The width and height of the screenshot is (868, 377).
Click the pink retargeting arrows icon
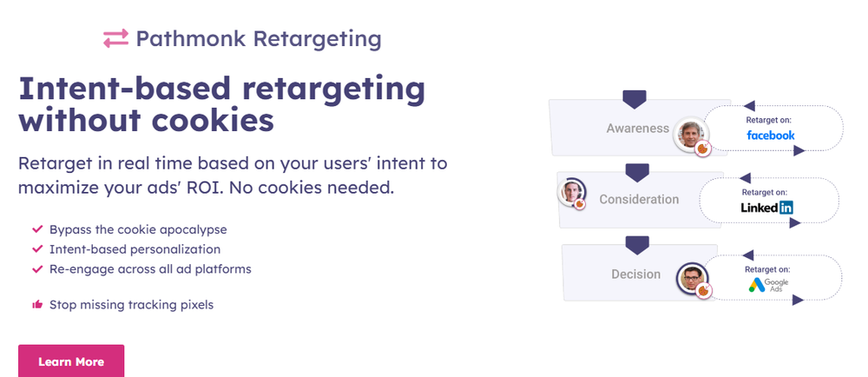pos(115,38)
